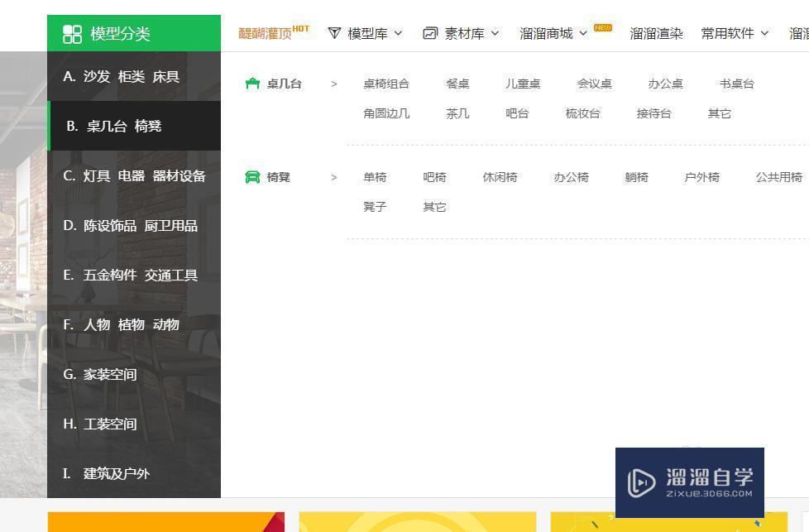Click the clipboard icon beside 素材库

coord(428,33)
